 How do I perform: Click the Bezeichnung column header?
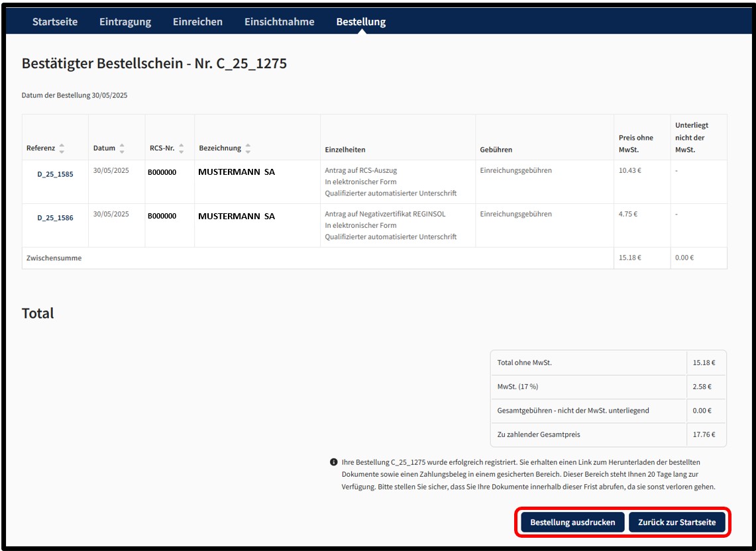pyautogui.click(x=220, y=148)
